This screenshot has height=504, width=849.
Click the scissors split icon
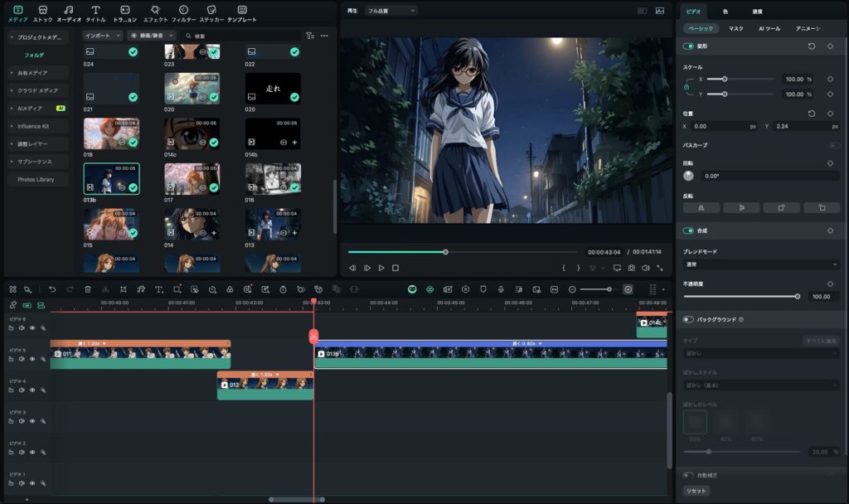coord(105,289)
